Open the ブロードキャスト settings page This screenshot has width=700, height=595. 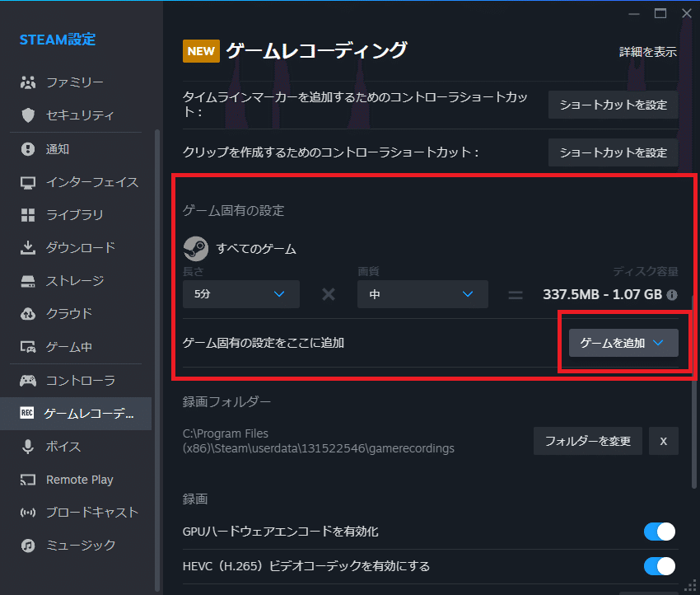[76, 513]
